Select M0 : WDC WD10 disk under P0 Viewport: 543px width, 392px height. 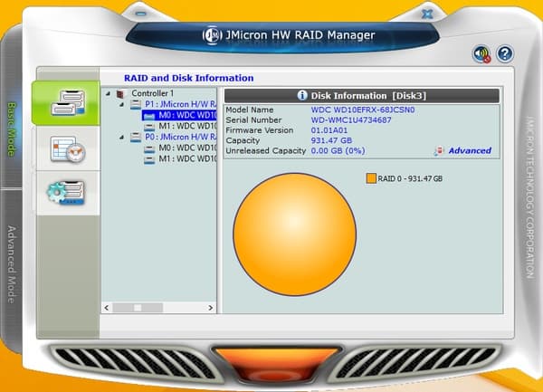tap(187, 148)
